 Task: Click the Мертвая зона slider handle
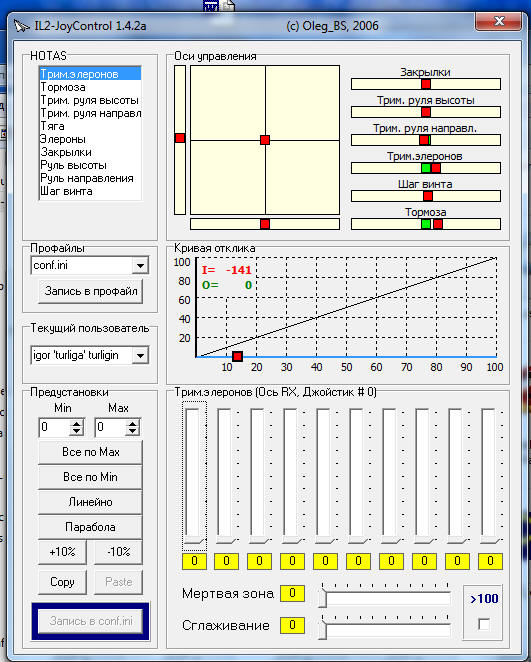323,598
